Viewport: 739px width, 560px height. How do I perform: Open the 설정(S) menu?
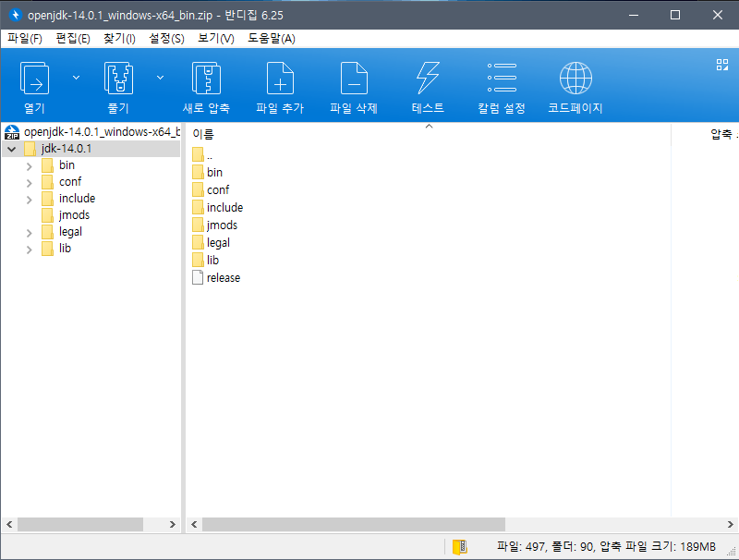coord(166,39)
